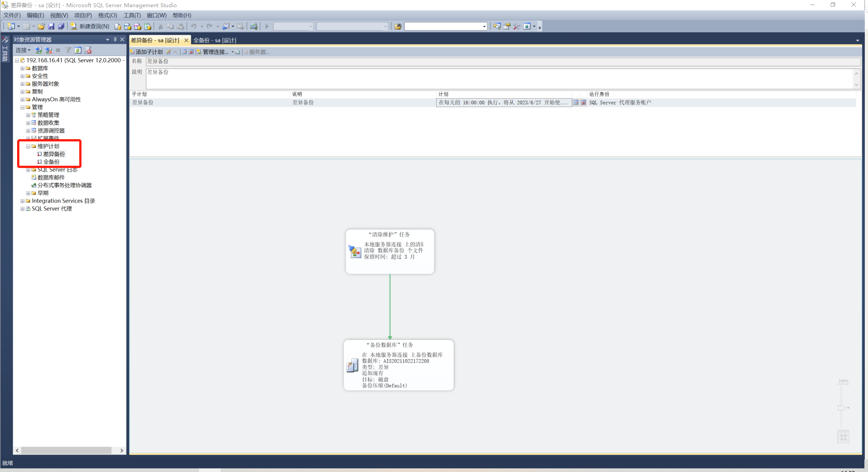This screenshot has height=472, width=868.
Task: Expand the 数据库 node
Action: coord(23,68)
